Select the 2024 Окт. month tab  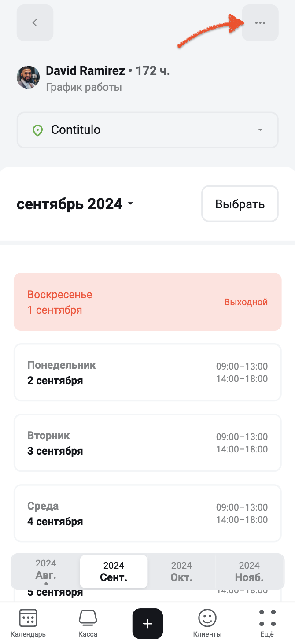tap(181, 571)
